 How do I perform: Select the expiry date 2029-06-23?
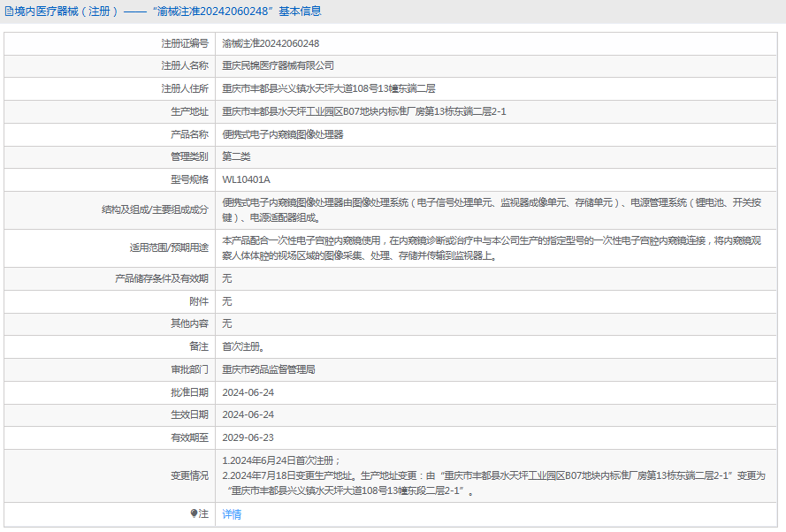[x=248, y=437]
